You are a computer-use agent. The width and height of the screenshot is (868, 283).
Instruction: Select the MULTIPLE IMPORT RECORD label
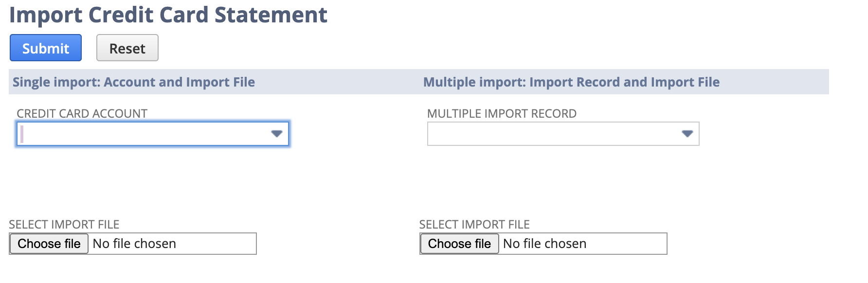tap(501, 113)
